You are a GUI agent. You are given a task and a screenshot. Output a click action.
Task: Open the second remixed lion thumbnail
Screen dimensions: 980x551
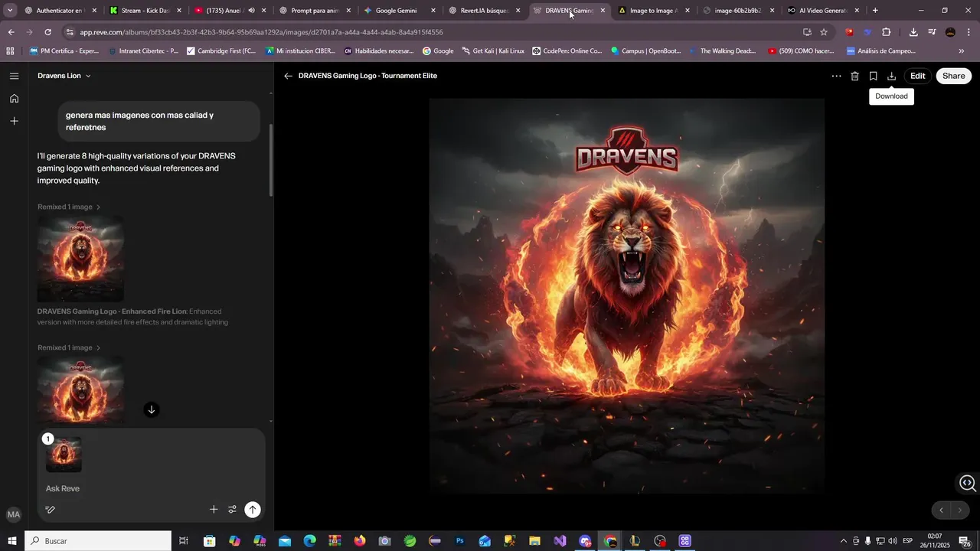pyautogui.click(x=80, y=390)
